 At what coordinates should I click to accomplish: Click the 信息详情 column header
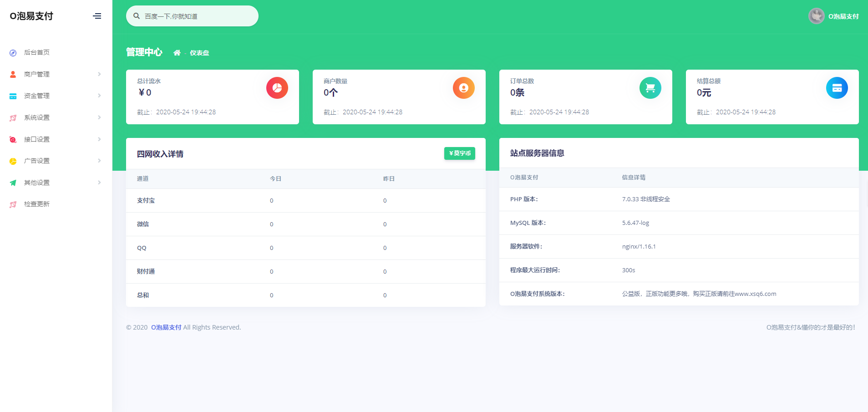[634, 178]
